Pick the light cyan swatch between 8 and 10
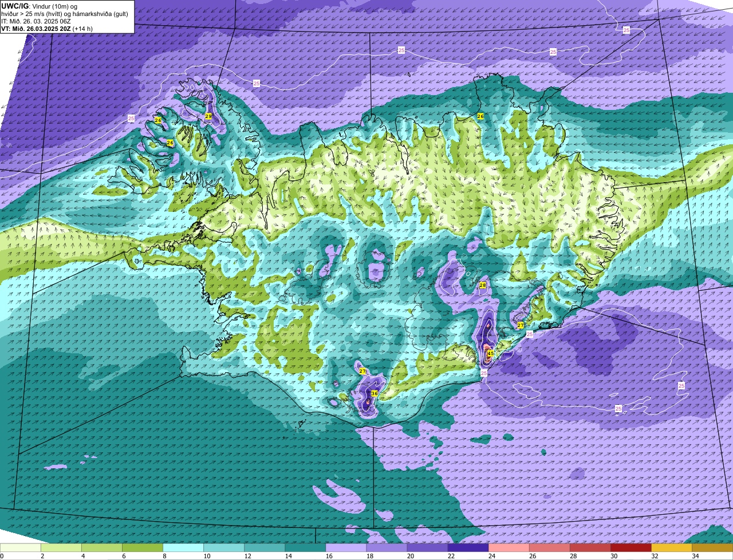 coord(183,547)
